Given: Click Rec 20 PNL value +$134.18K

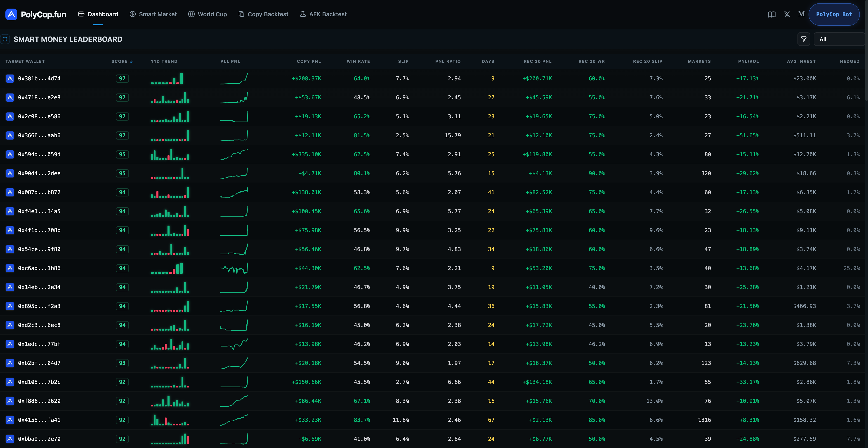Looking at the screenshot, I should coord(537,382).
